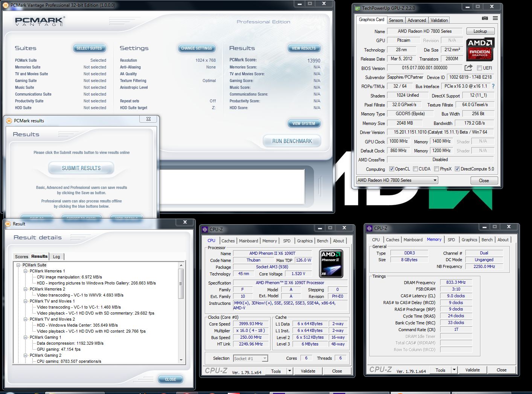Image resolution: width=532 pixels, height=394 pixels.
Task: Open the Advanced tab in GPU-Z
Action: pos(417,20)
